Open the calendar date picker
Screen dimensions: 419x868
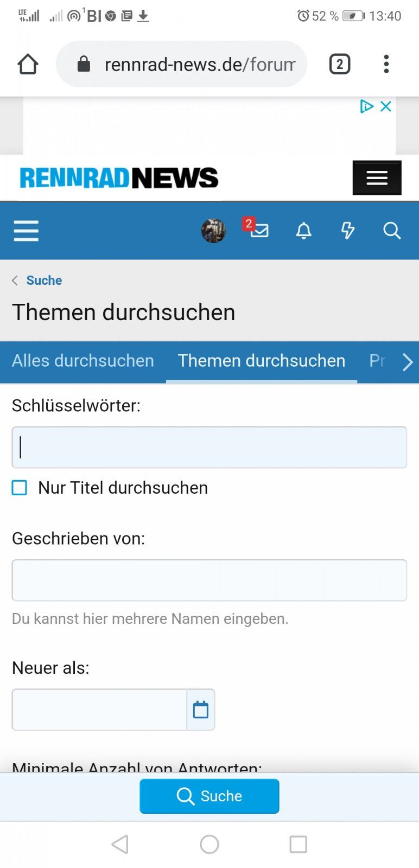(x=201, y=710)
